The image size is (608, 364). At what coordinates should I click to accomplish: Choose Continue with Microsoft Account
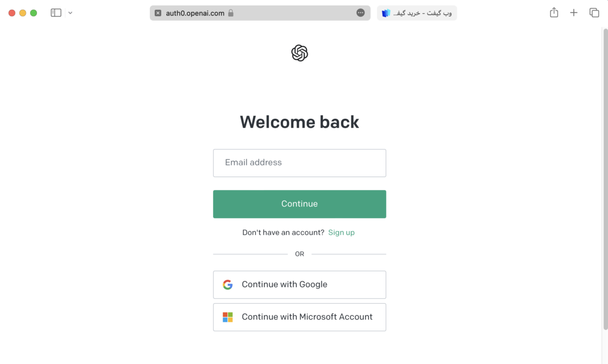click(299, 317)
